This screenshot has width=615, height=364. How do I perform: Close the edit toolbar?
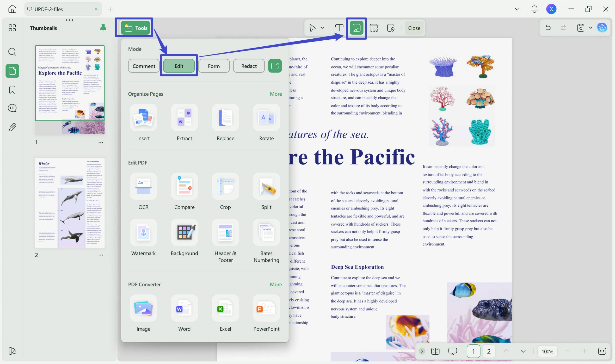[414, 28]
